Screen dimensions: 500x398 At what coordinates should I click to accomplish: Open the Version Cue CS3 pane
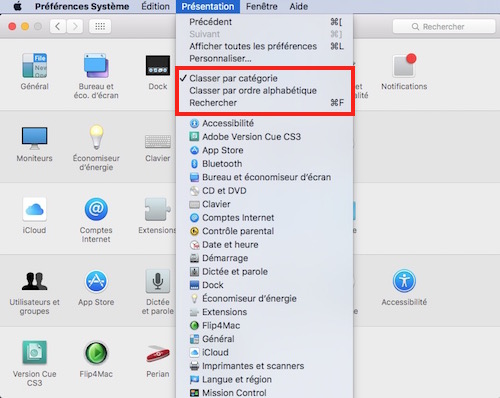click(x=34, y=353)
